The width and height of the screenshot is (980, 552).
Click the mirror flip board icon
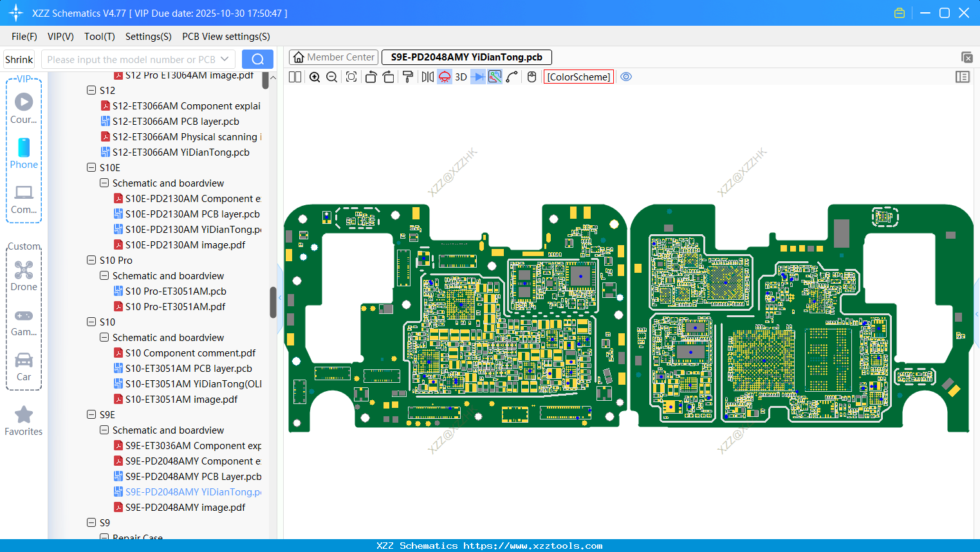(427, 77)
